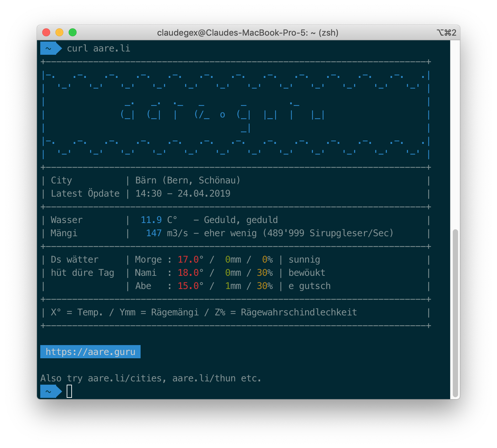
Task: Click the 'curl aare.li' command text
Action: [x=98, y=48]
